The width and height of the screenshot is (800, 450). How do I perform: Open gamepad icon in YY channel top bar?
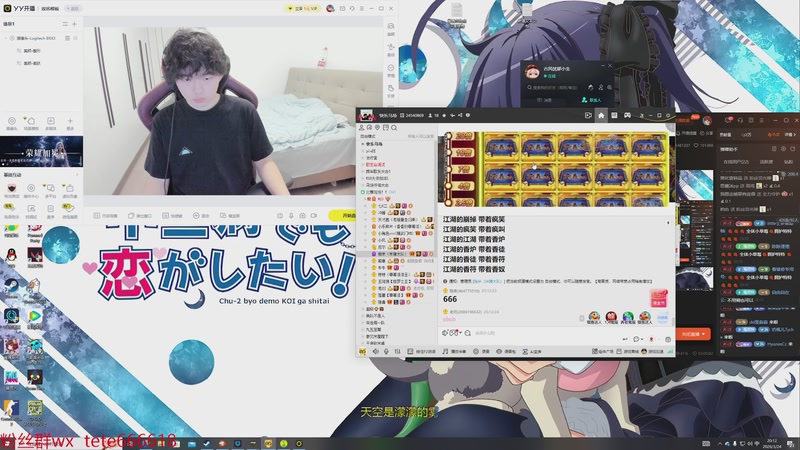coord(627,115)
